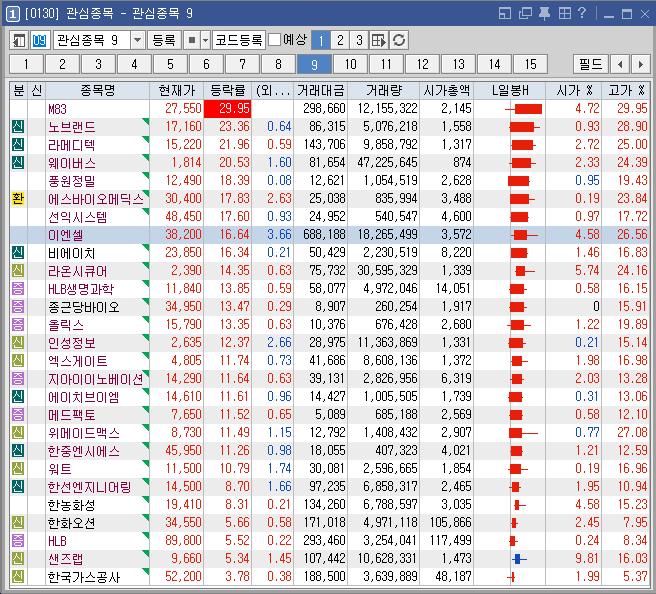
Task: Switch to watchlist tab 15
Action: click(x=530, y=64)
